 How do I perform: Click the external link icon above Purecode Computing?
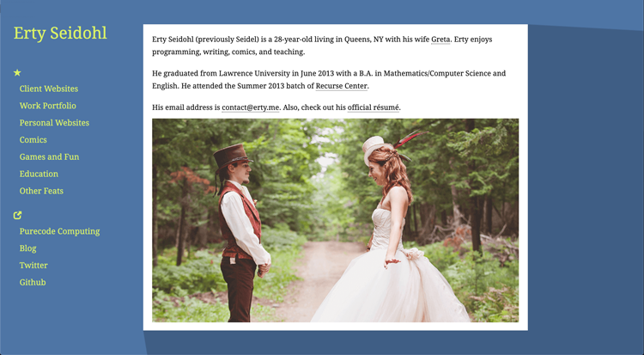point(17,215)
